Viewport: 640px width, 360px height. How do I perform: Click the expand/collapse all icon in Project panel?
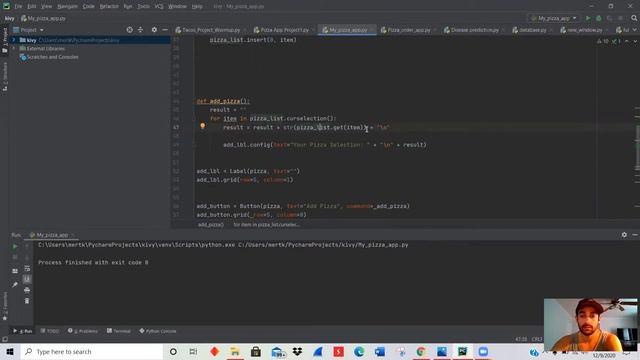pos(140,30)
